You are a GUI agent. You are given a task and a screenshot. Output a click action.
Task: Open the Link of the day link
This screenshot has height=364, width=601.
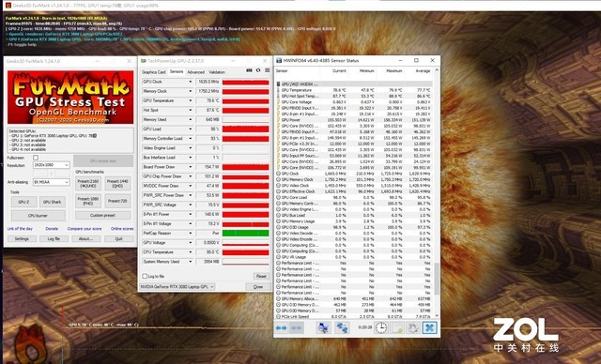click(x=20, y=229)
